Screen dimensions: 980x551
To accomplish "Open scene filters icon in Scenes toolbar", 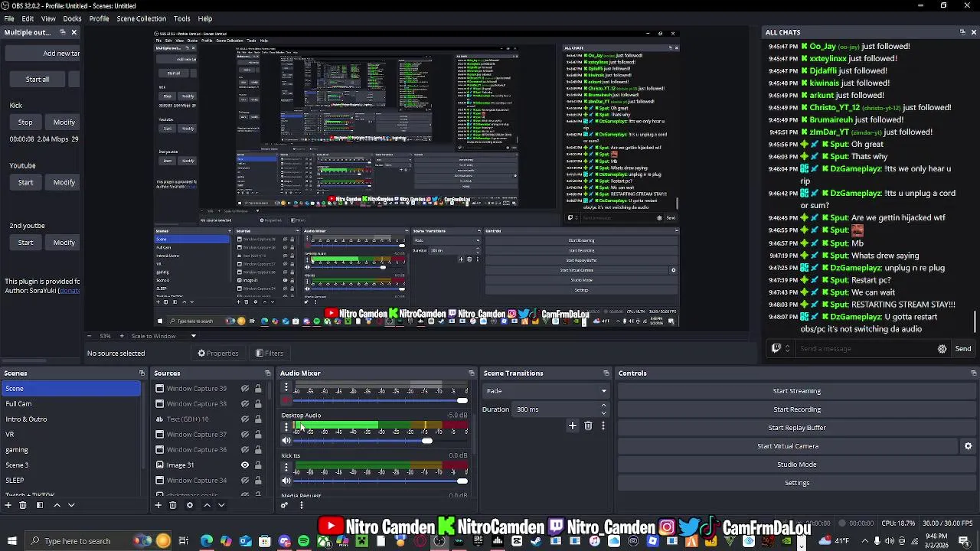I will tap(39, 505).
